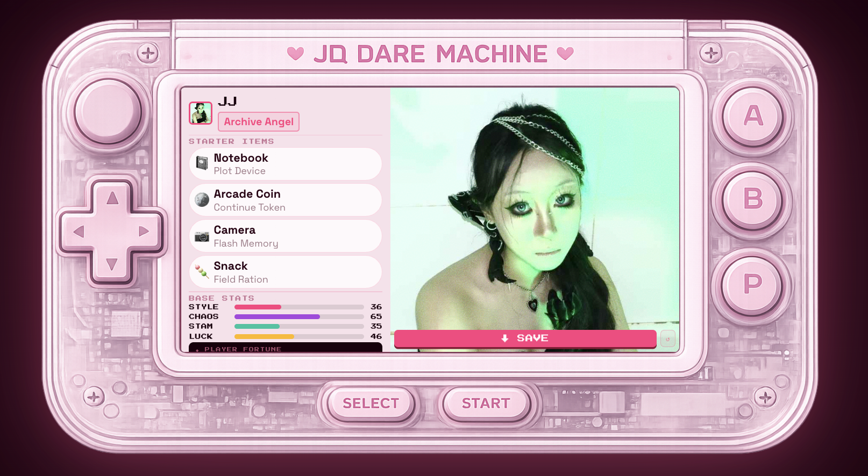
Task: Push the START button
Action: (x=486, y=403)
